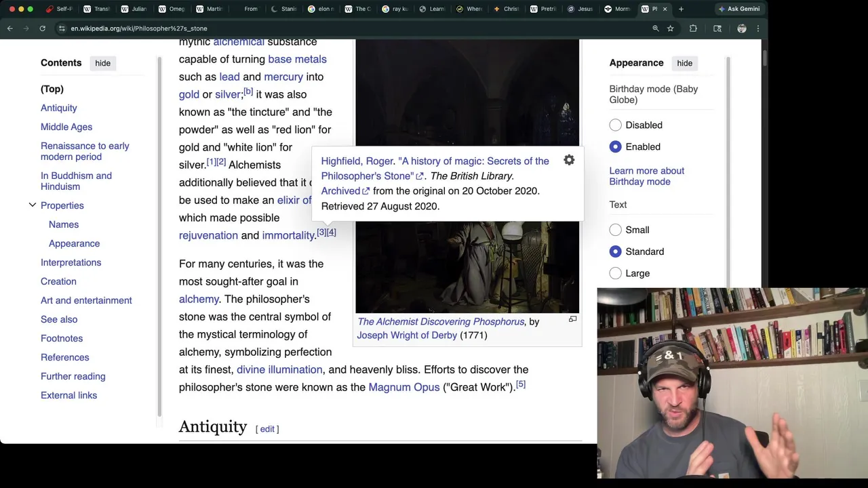Go to Appearance subsection in Contents

[x=74, y=243]
